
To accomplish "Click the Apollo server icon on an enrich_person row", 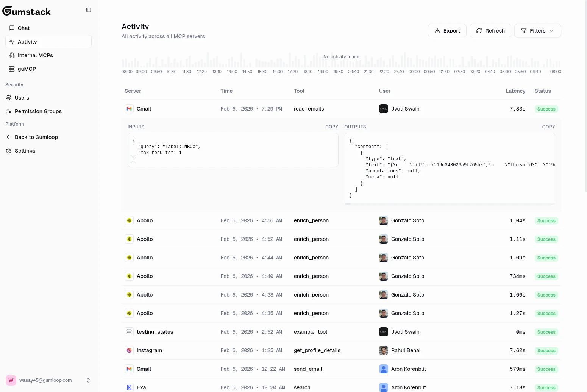I will tap(129, 220).
